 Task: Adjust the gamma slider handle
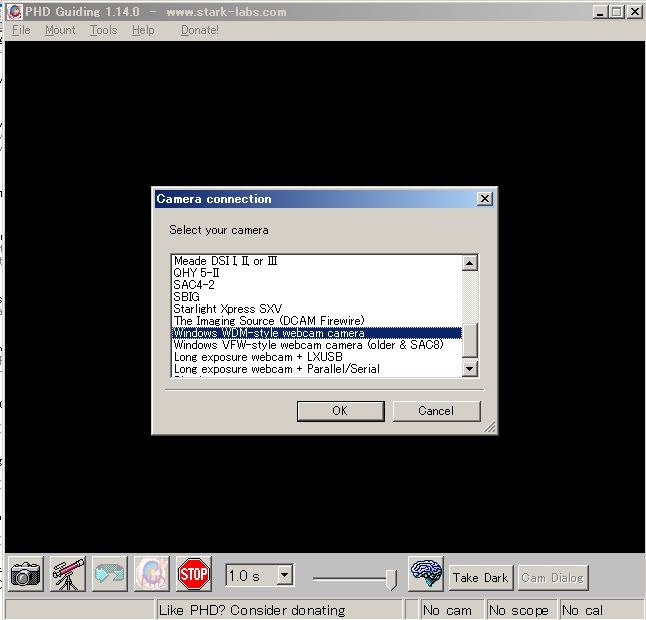coord(391,579)
